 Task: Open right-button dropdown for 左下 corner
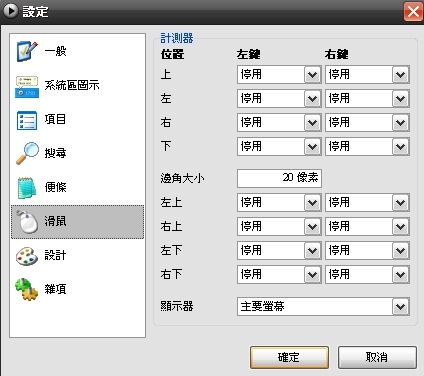[x=367, y=250]
